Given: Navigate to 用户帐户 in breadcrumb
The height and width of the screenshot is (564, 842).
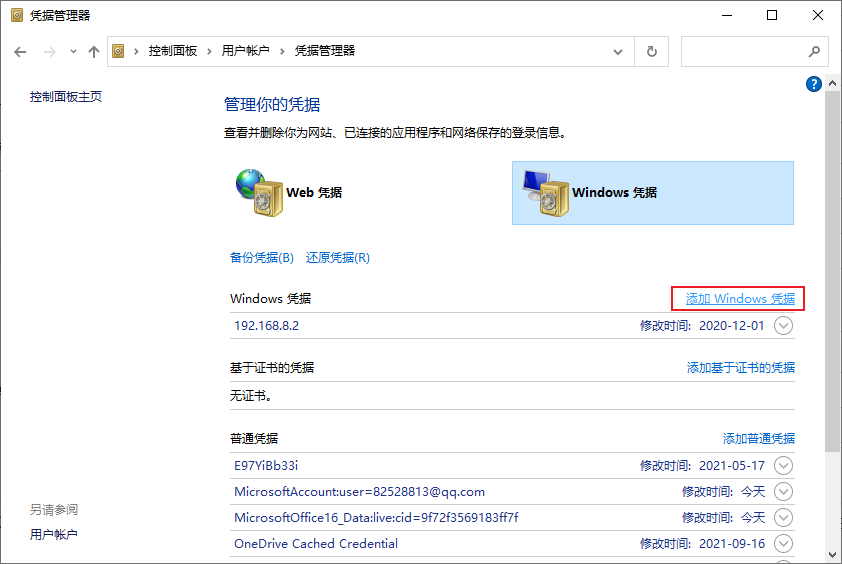Looking at the screenshot, I should (245, 51).
